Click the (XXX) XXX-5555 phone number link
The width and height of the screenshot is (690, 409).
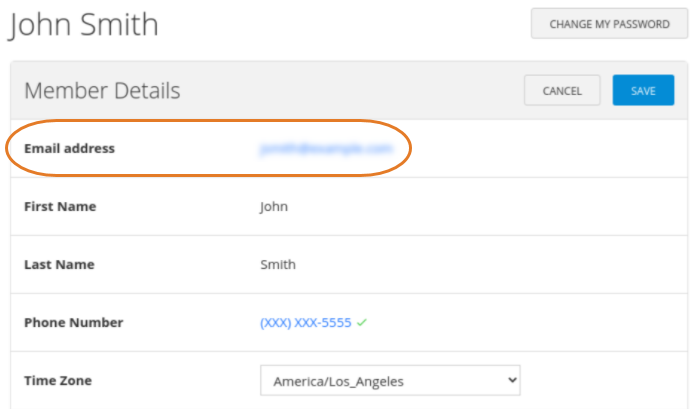[x=306, y=323]
